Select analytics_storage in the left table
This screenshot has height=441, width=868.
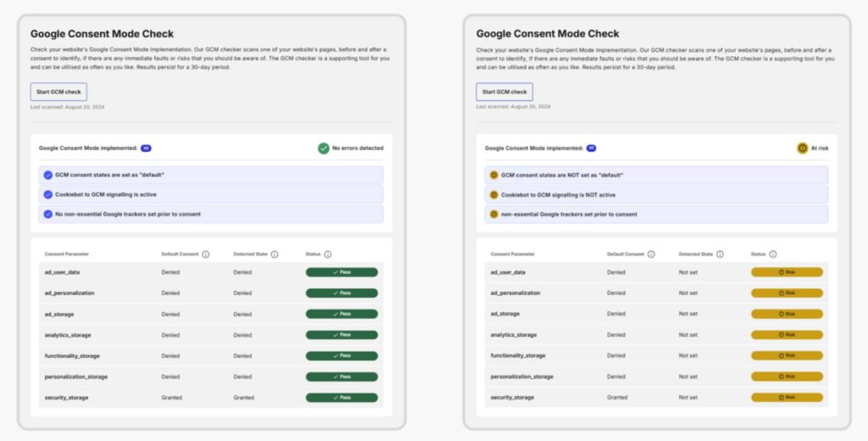[68, 335]
